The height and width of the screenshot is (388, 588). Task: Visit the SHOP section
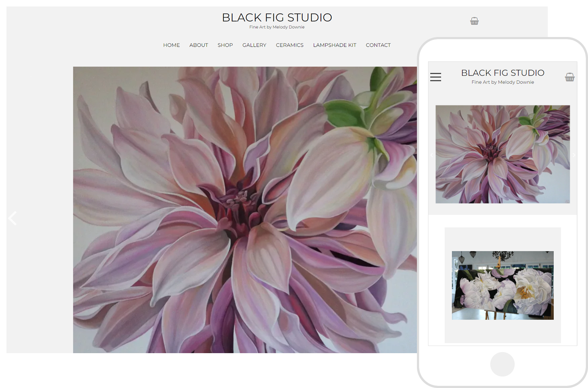[225, 45]
